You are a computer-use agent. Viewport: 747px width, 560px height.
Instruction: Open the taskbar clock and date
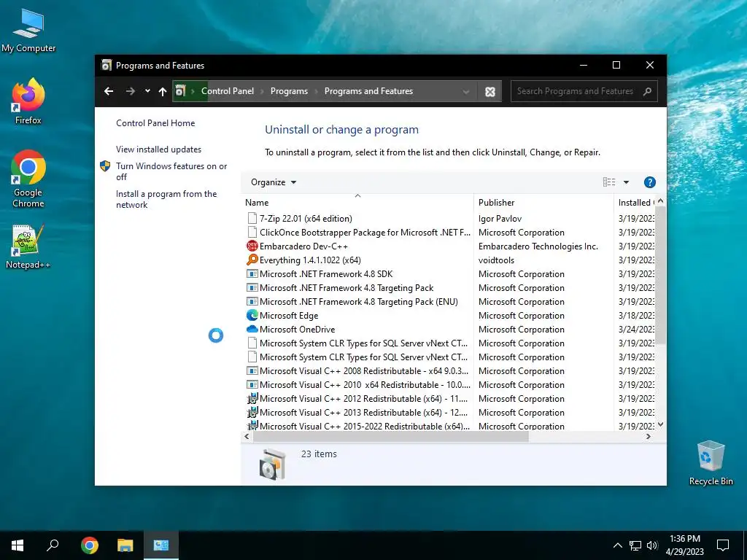[x=684, y=545]
